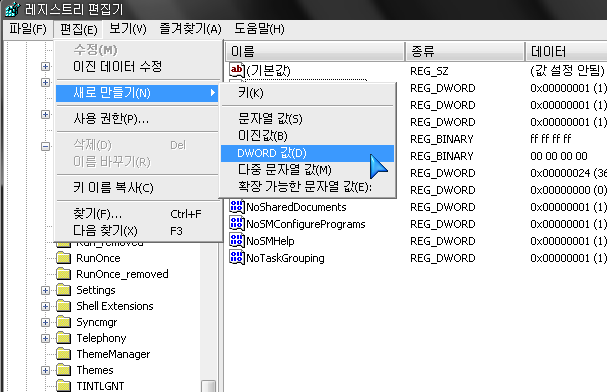The width and height of the screenshot is (607, 392).
Task: Sort by the 이름 column header
Action: tap(315, 51)
